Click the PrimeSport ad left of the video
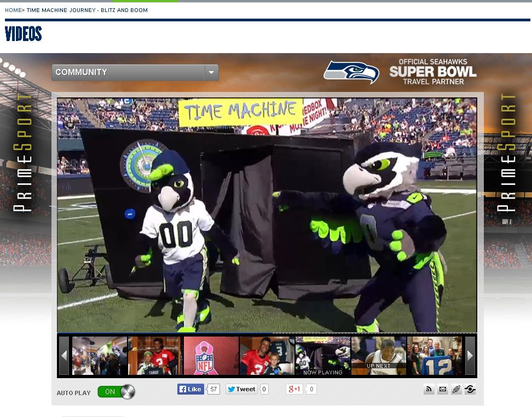Screen dimensions: 532x417 (x=23, y=152)
